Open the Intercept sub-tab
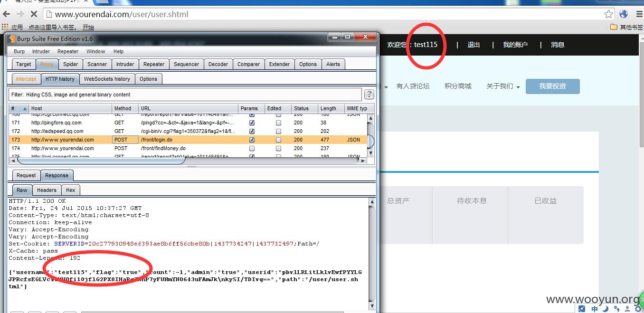Viewport: 644px width, 313px height. pyautogui.click(x=26, y=79)
